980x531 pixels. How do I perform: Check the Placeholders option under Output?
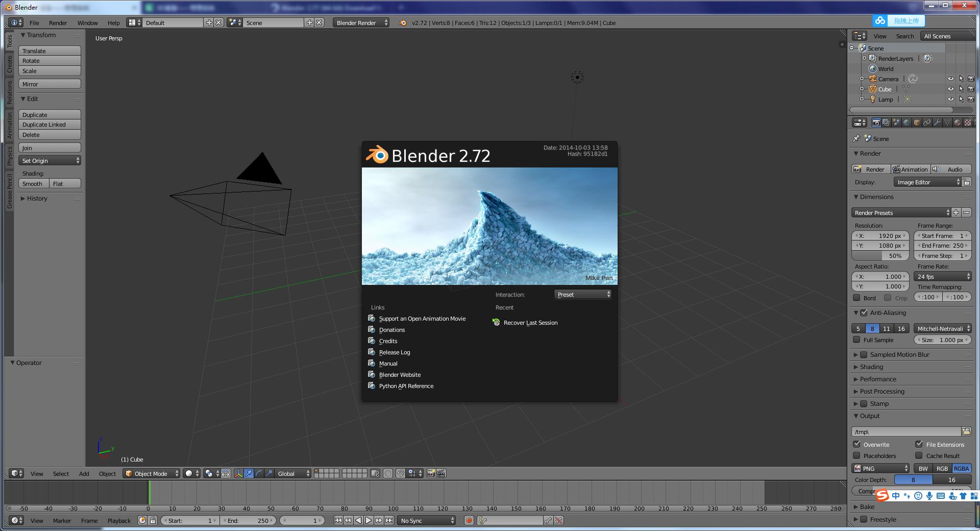(x=857, y=456)
